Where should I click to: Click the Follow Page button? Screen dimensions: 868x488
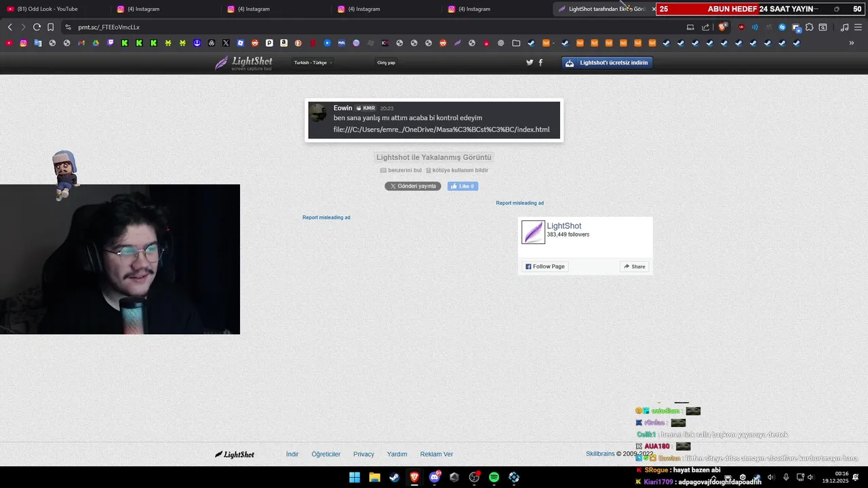coord(545,266)
